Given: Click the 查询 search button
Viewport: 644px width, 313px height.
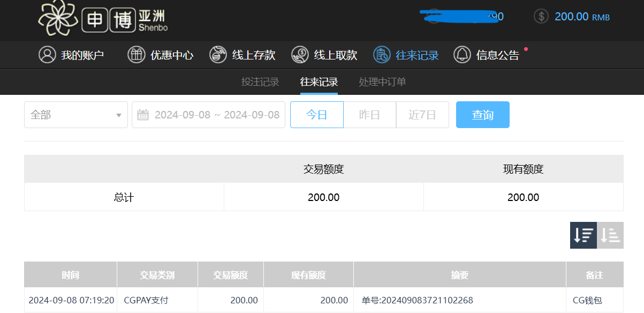Looking at the screenshot, I should 482,115.
